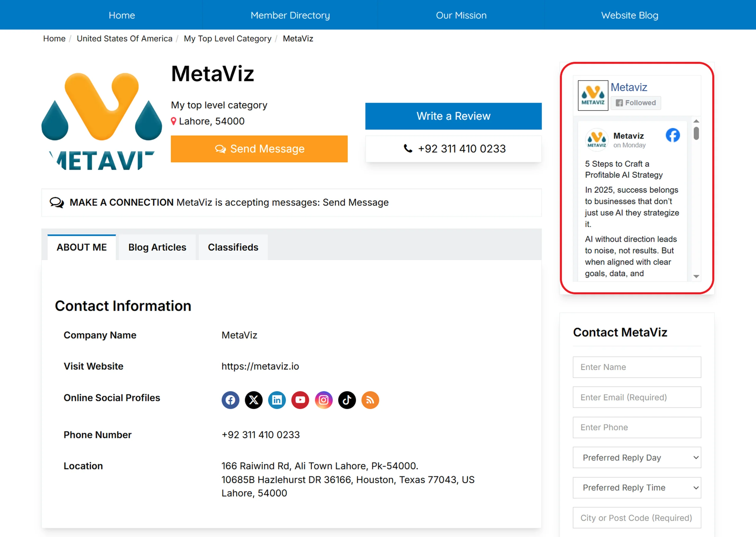Open the Preferred Reply Day dropdown
The height and width of the screenshot is (537, 756).
[x=636, y=457]
